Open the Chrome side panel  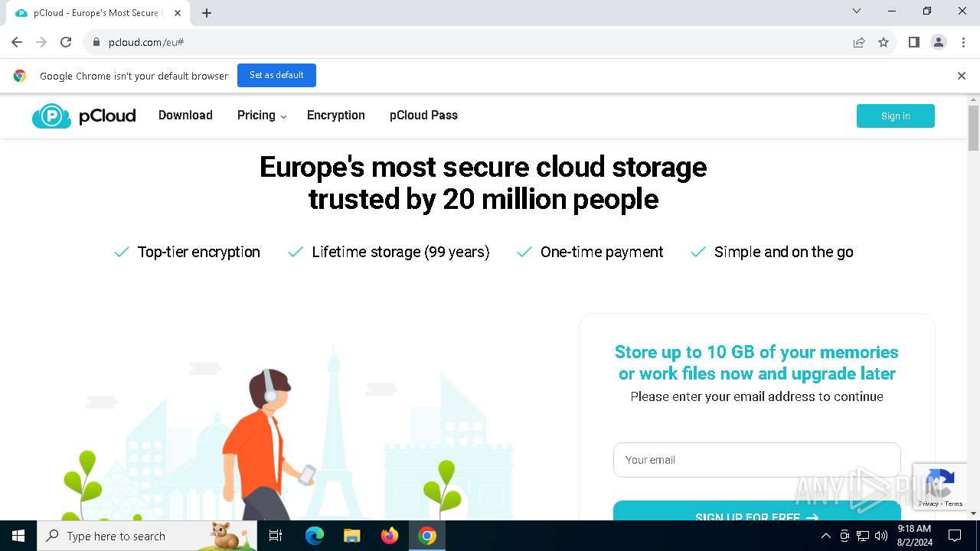click(x=913, y=42)
